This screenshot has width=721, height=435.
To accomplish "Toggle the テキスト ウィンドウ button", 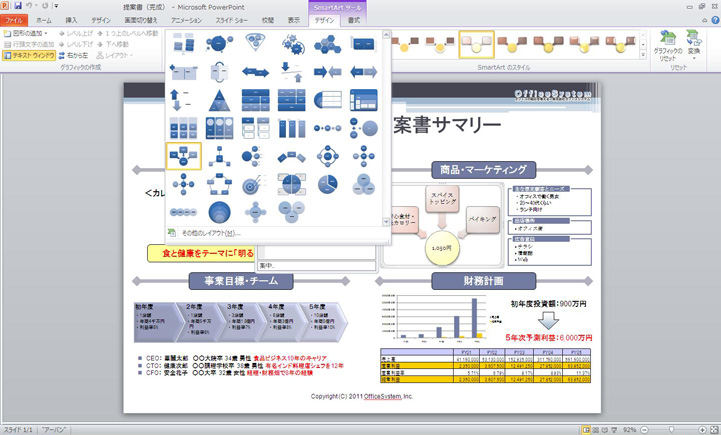I will (29, 56).
